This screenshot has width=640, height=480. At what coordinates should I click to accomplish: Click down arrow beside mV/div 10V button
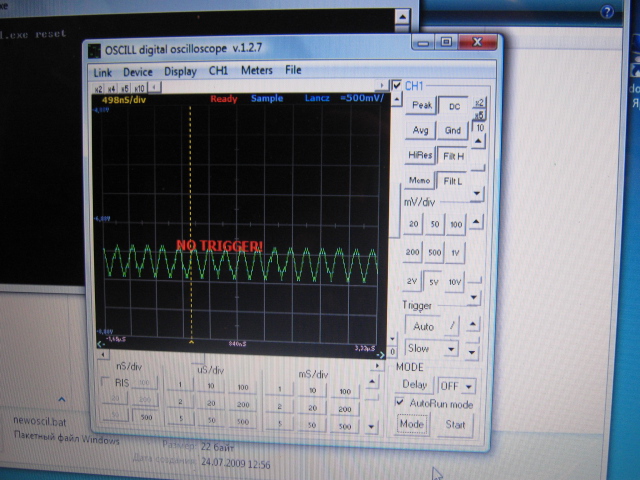(x=474, y=298)
